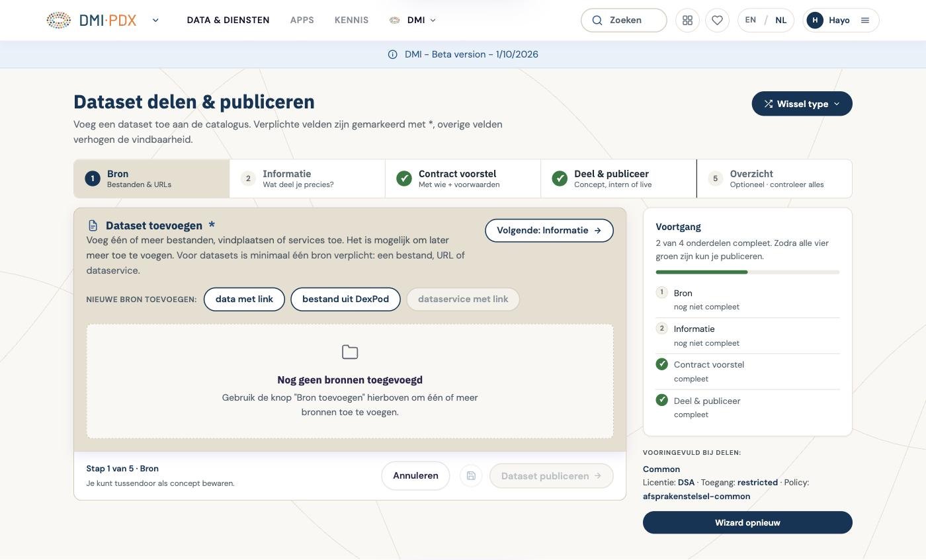Click the DMI·PDX logo
The image size is (926, 560).
tap(91, 20)
